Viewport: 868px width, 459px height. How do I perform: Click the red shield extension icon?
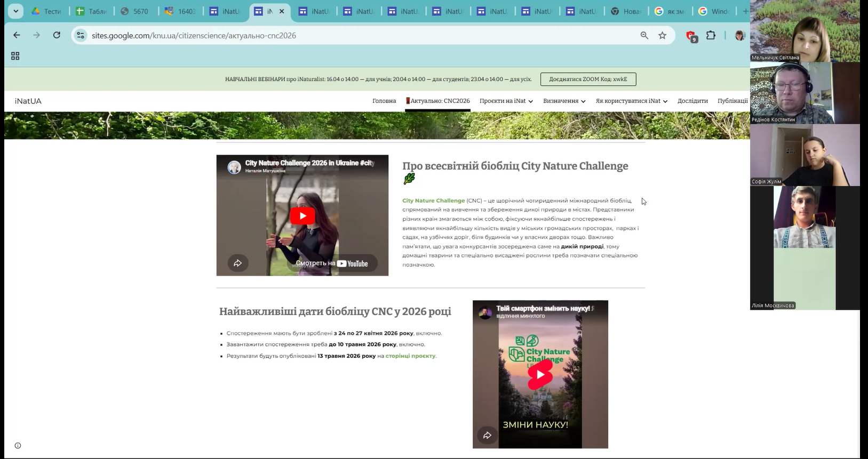(x=691, y=36)
